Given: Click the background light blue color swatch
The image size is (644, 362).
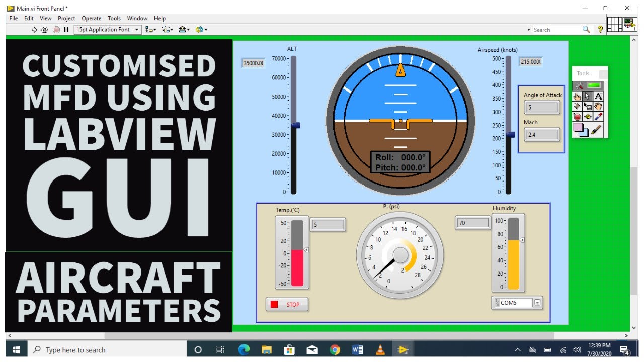Looking at the screenshot, I should (x=584, y=133).
